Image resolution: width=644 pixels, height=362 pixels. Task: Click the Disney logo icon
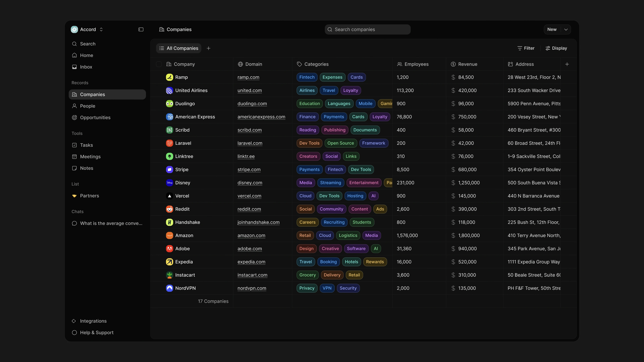coord(170,183)
